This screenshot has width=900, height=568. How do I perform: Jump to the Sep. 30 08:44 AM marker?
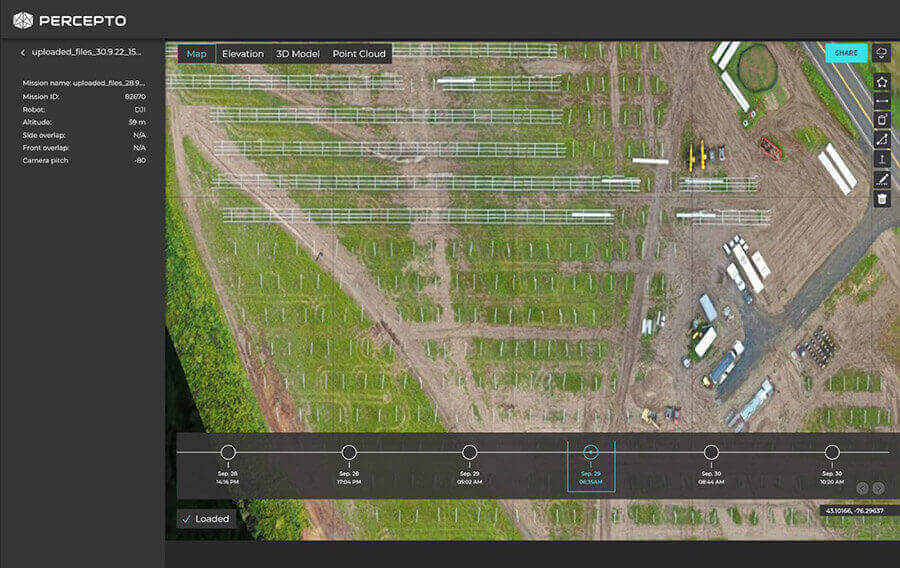(711, 453)
